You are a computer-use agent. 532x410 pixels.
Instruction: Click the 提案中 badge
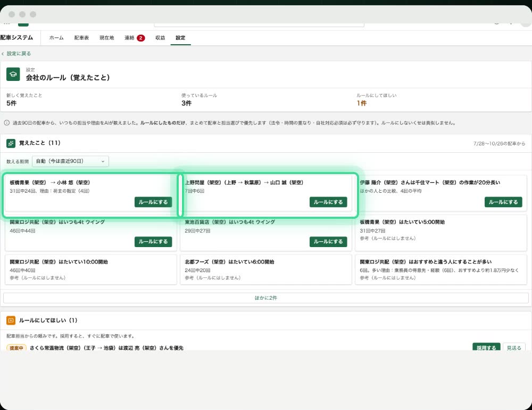click(16, 348)
